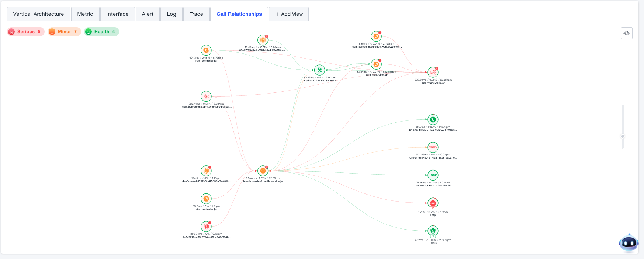The width and height of the screenshot is (644, 259).
Task: Select the rum_controller.jar node icon
Action: pyautogui.click(x=206, y=50)
